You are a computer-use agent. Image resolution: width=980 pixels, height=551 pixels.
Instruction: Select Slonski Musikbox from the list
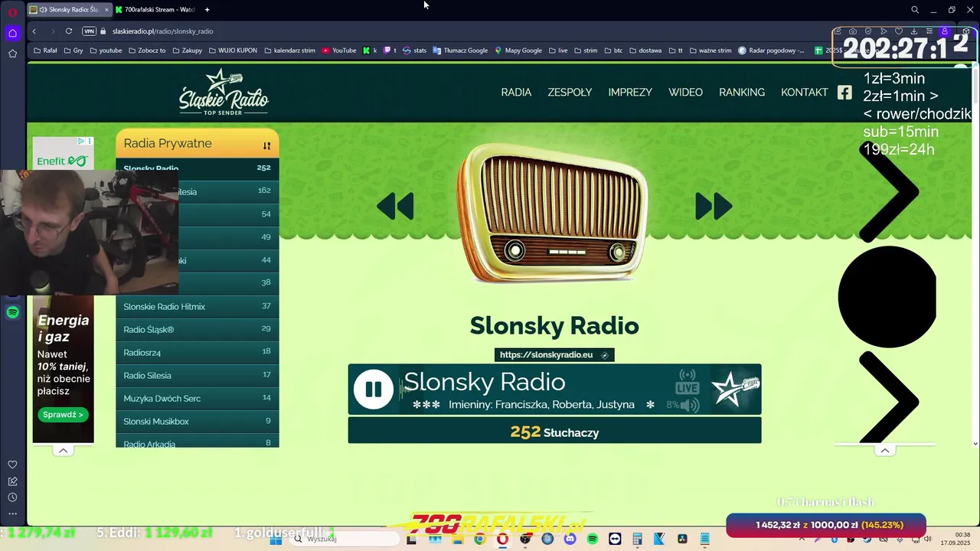198,421
